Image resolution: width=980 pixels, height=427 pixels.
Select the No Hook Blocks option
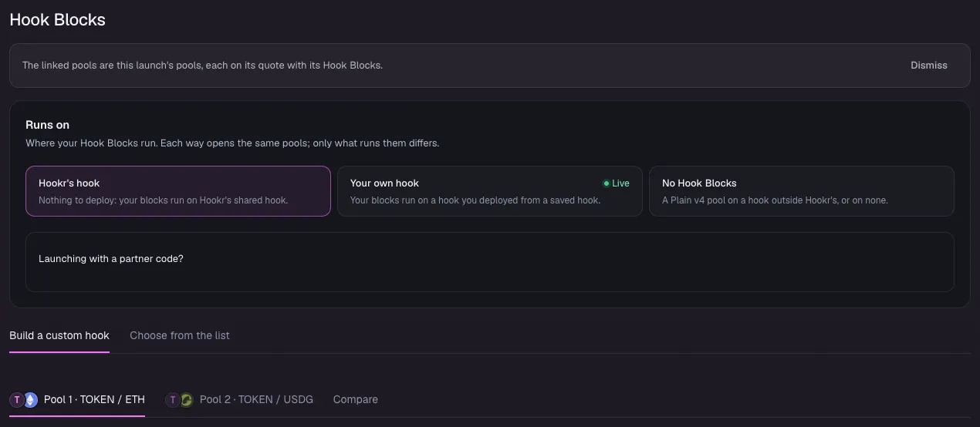[x=802, y=191]
